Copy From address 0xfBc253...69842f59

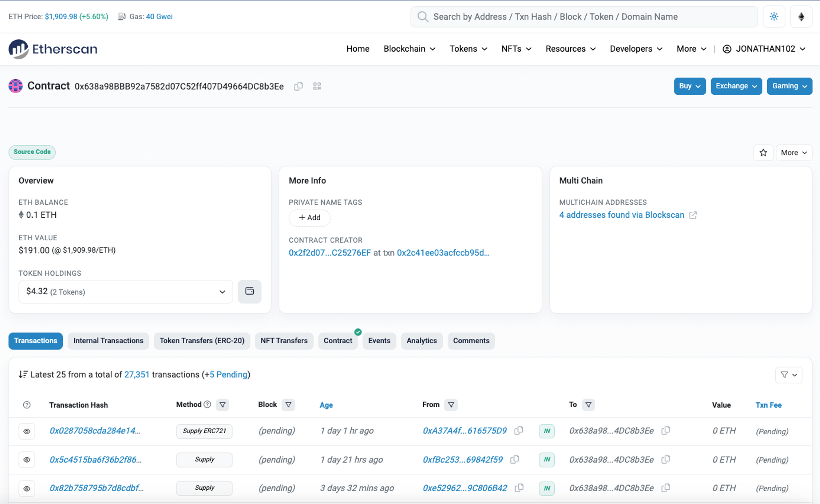[x=515, y=459]
